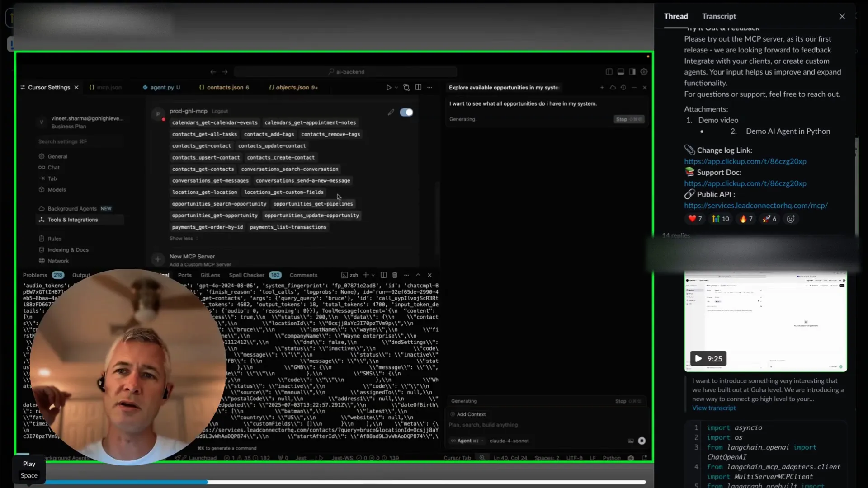Click the Run Python file play icon
This screenshot has width=868, height=488.
pos(388,88)
